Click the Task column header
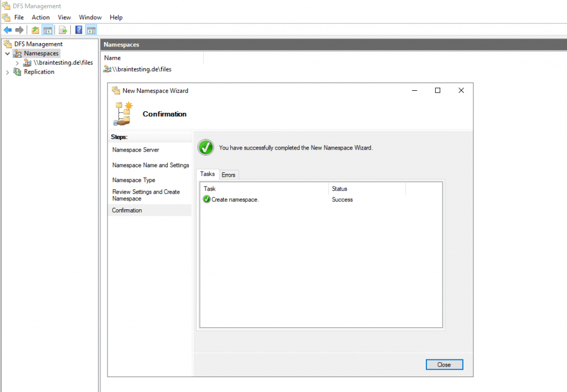 coord(264,189)
